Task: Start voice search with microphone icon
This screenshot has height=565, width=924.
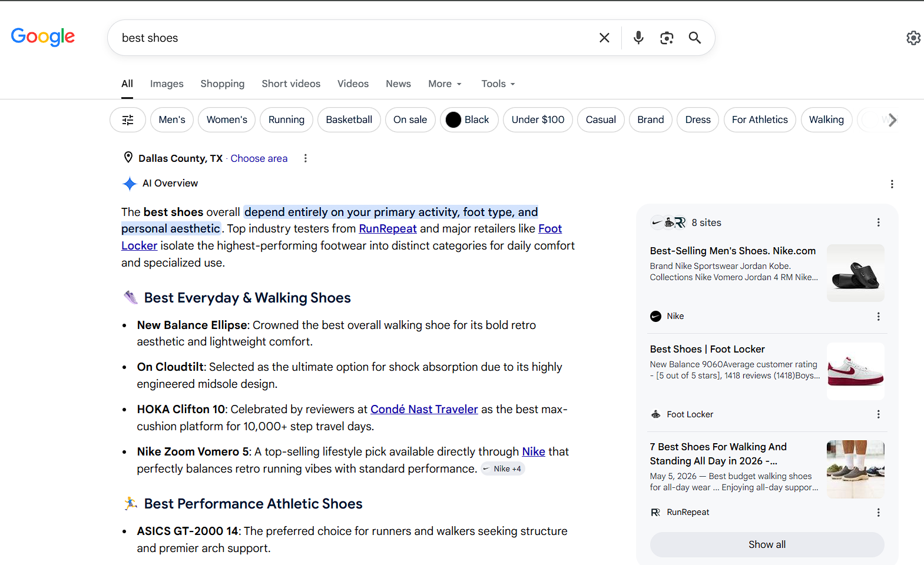Action: click(x=638, y=38)
